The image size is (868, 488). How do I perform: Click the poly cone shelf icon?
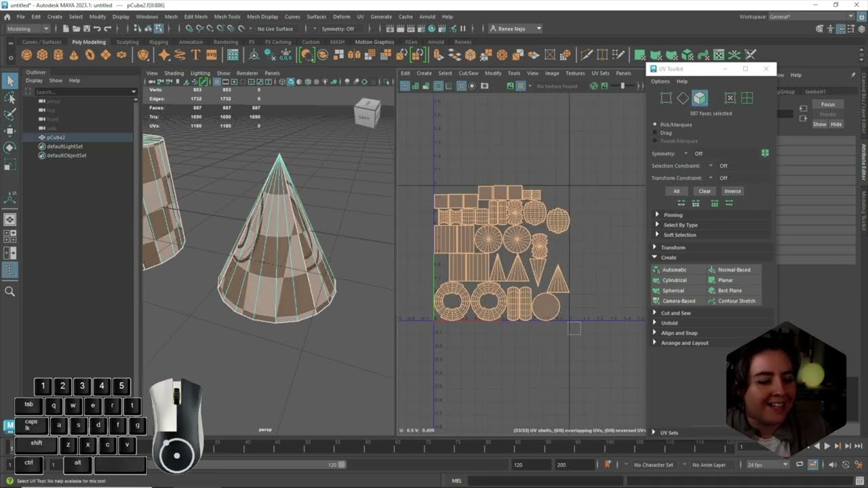(x=73, y=55)
